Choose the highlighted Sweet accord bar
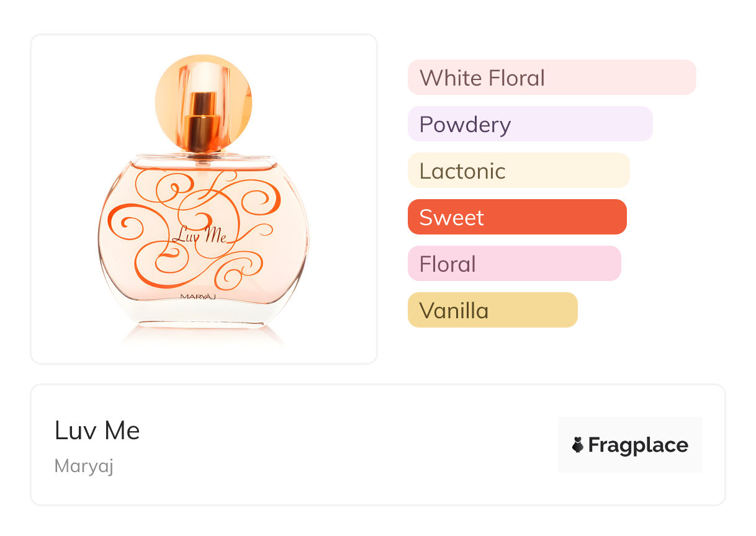The image size is (756, 536). pos(516,217)
